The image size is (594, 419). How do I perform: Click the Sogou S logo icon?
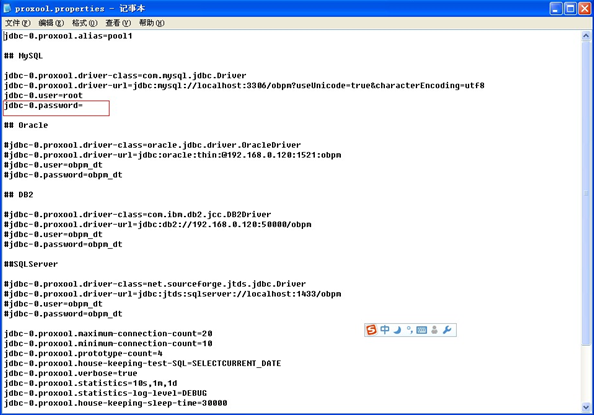pyautogui.click(x=371, y=330)
